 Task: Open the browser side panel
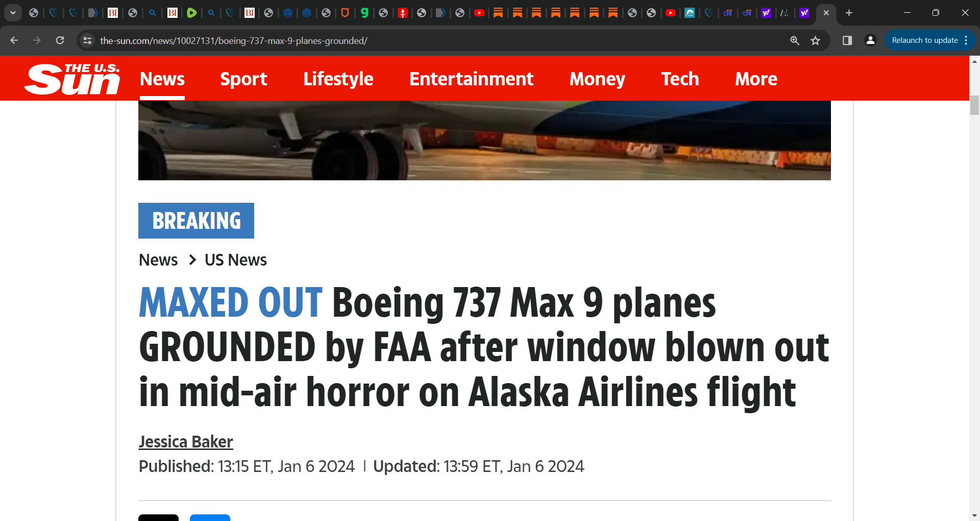coord(847,40)
